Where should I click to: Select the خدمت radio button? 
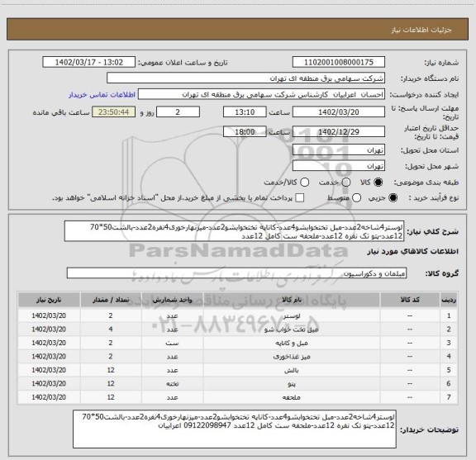pyautogui.click(x=346, y=183)
